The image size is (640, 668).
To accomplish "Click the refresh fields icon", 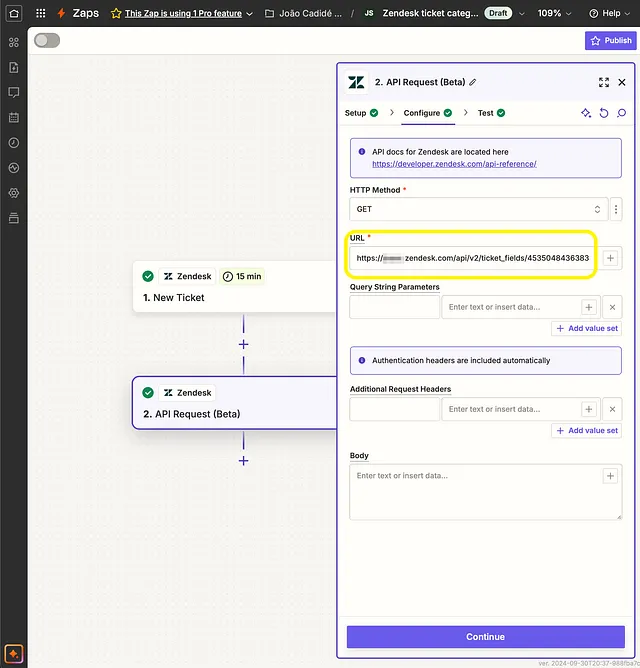I will 604,113.
